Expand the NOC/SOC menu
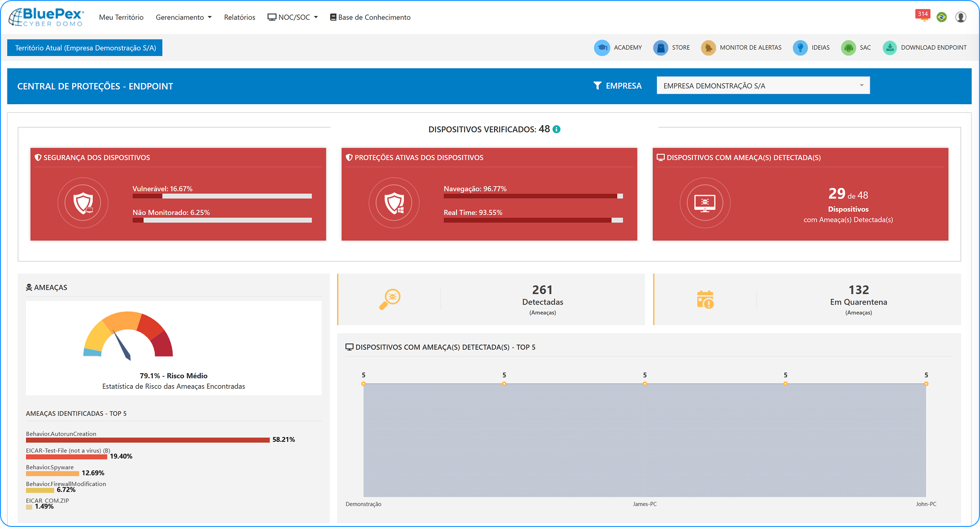The height and width of the screenshot is (527, 980). click(x=293, y=17)
